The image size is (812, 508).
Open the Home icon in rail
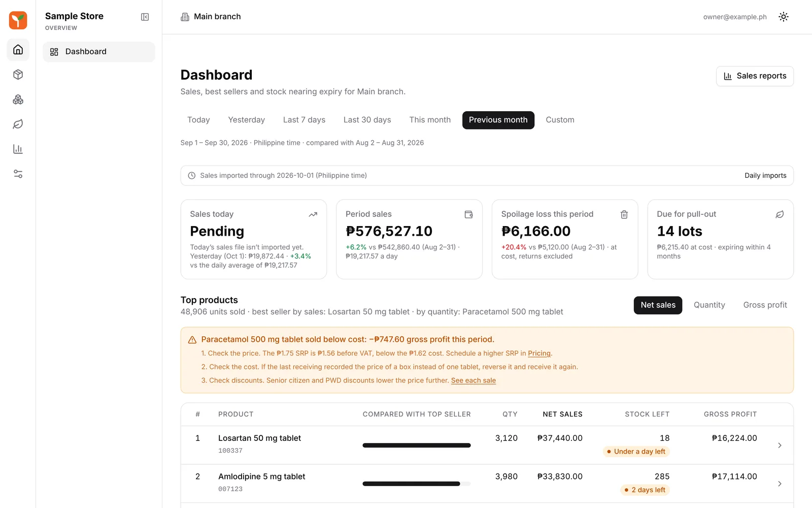[x=18, y=50]
